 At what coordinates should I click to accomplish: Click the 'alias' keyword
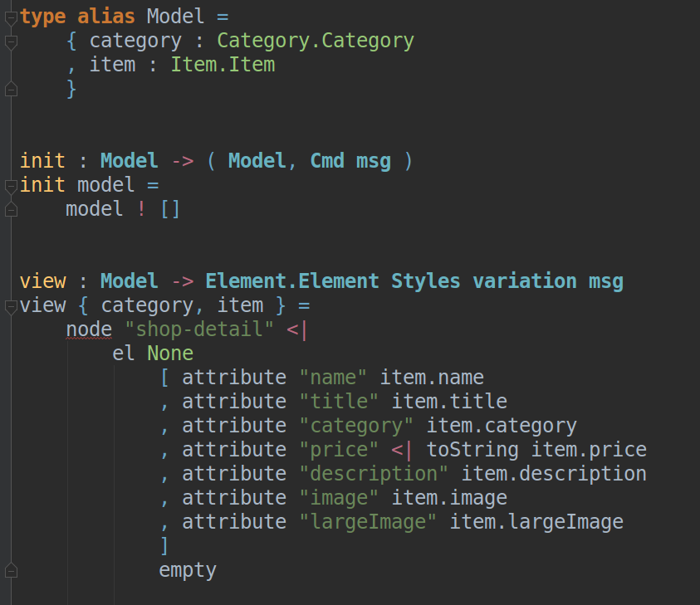pos(106,17)
